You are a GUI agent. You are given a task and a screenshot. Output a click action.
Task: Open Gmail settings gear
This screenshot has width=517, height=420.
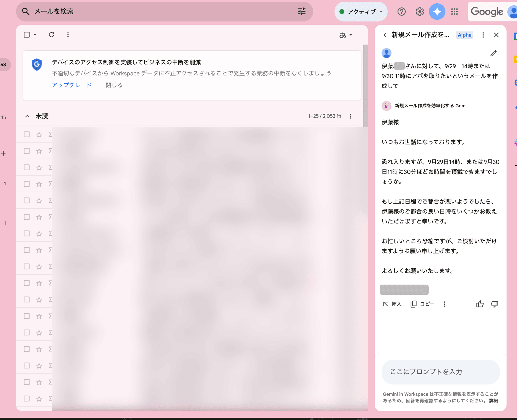tap(420, 12)
